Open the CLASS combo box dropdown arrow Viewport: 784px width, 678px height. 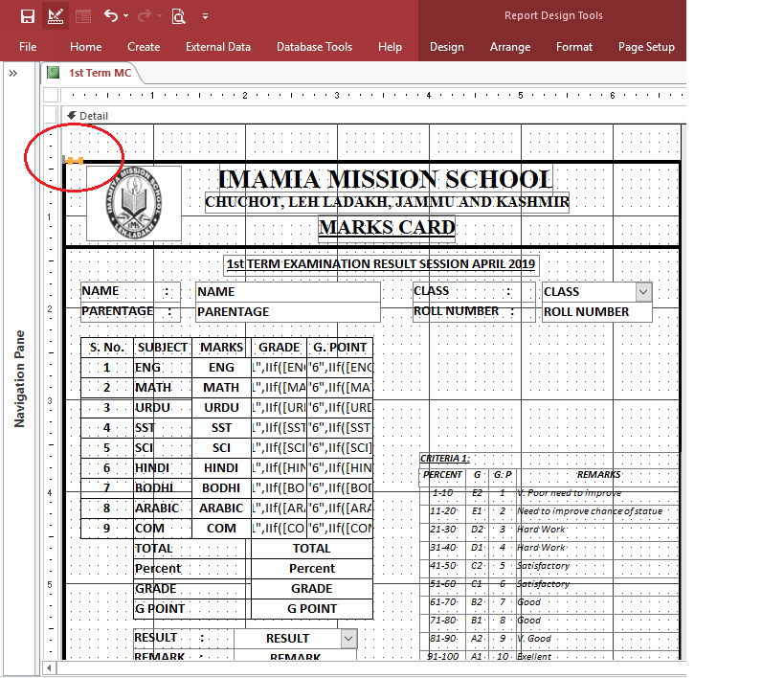(643, 292)
